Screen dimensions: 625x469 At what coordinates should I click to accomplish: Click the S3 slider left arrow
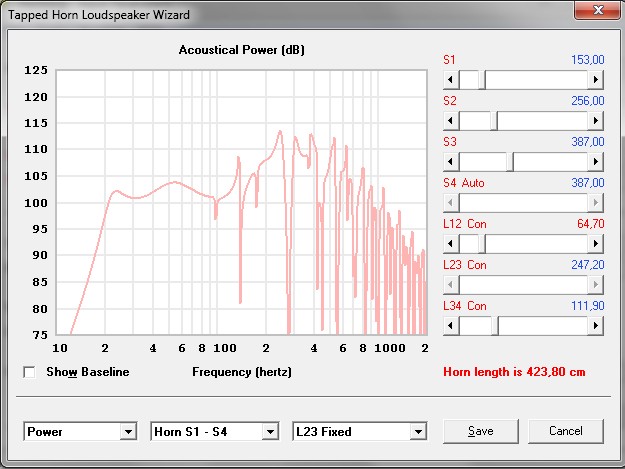pyautogui.click(x=451, y=162)
